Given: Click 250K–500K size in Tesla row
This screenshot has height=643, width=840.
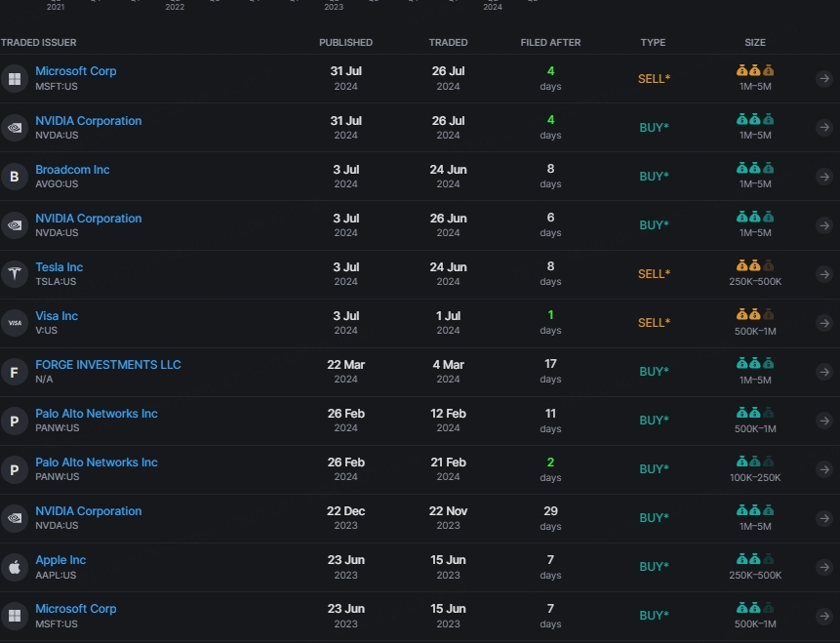Looking at the screenshot, I should pyautogui.click(x=755, y=281).
